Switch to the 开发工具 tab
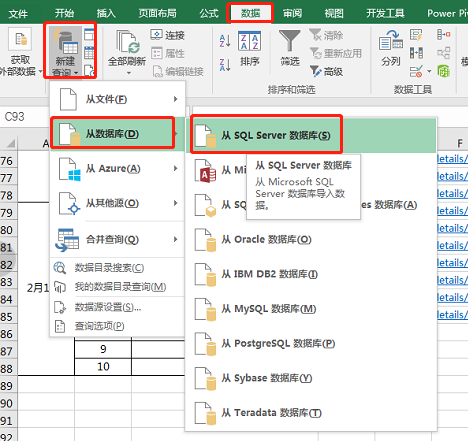The height and width of the screenshot is (441, 468). [x=385, y=13]
